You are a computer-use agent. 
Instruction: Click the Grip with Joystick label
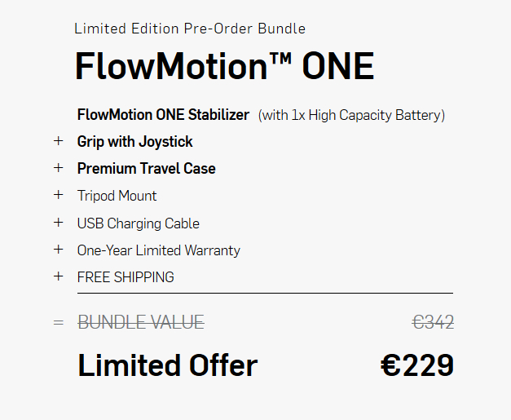(135, 142)
